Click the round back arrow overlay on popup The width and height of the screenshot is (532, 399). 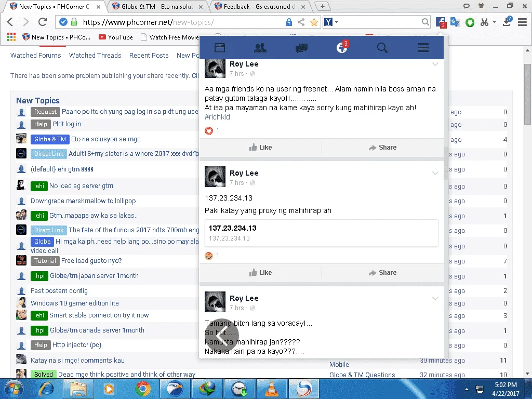tap(222, 336)
